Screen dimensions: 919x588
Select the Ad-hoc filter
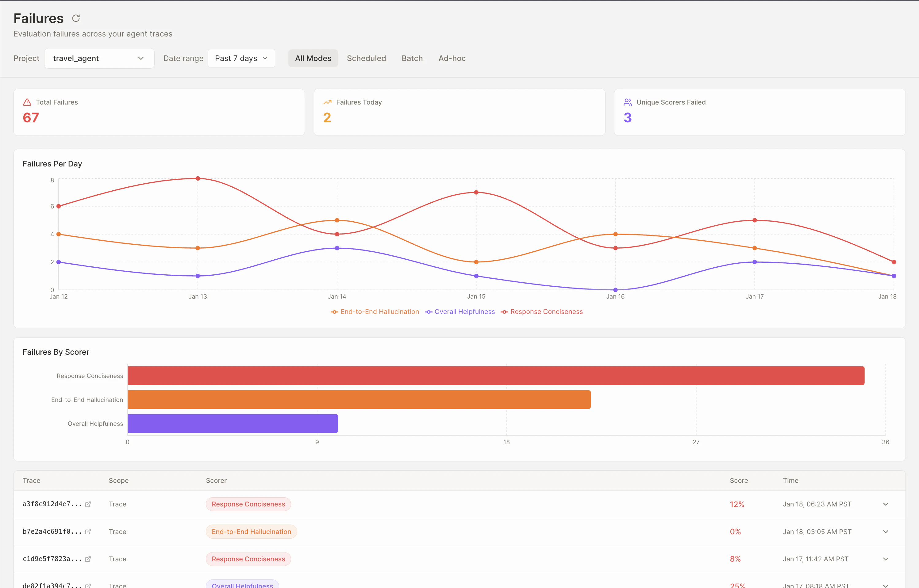[452, 58]
